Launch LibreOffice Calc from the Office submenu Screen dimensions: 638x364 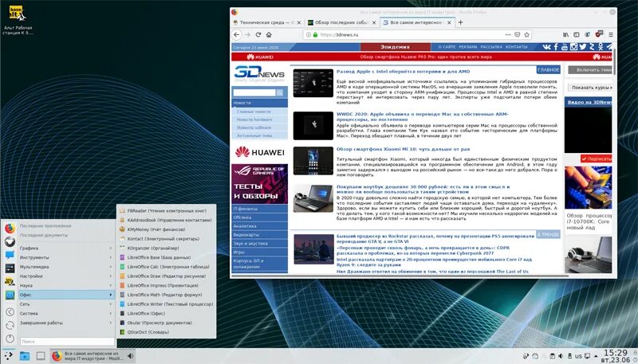(x=167, y=267)
